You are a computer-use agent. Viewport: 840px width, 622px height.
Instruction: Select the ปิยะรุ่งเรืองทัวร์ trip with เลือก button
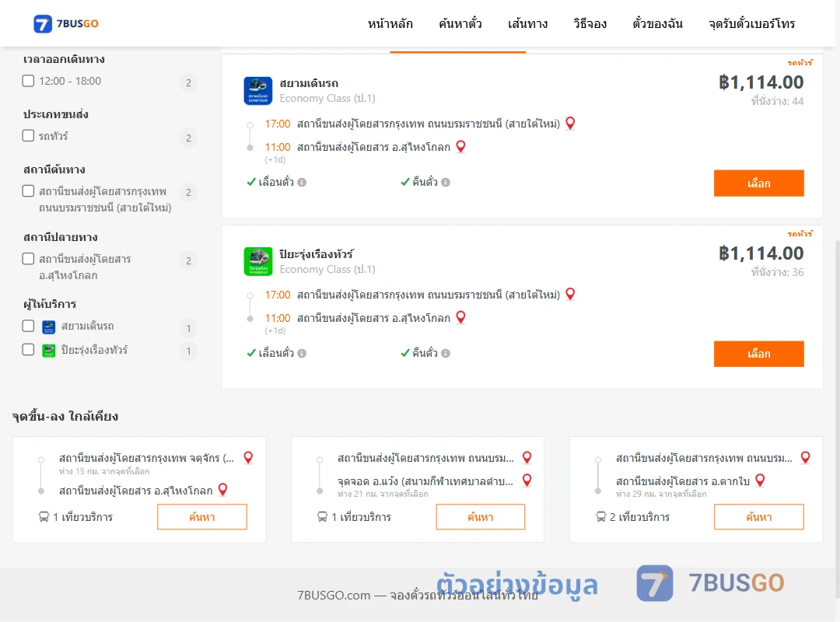click(758, 354)
